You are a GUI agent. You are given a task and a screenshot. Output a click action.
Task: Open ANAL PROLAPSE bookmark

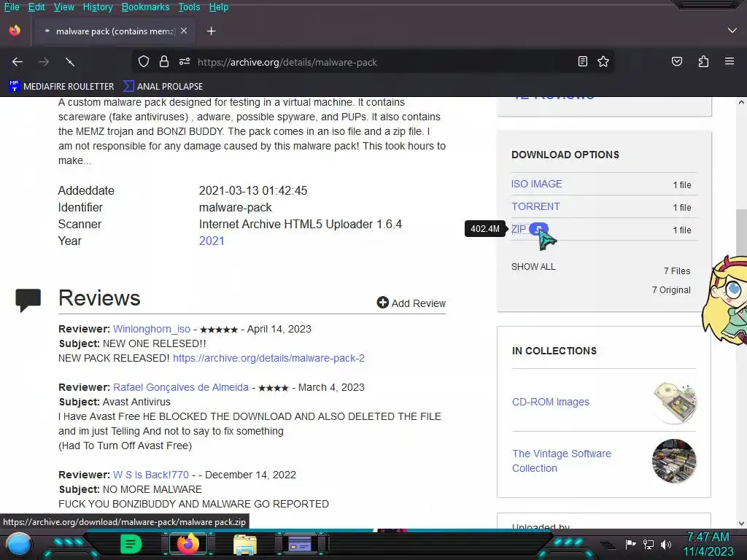tap(163, 86)
